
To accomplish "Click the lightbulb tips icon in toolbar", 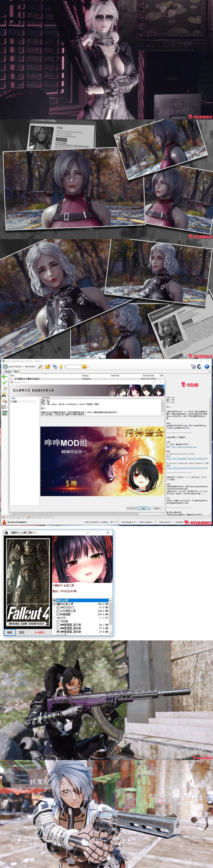I will 61,367.
